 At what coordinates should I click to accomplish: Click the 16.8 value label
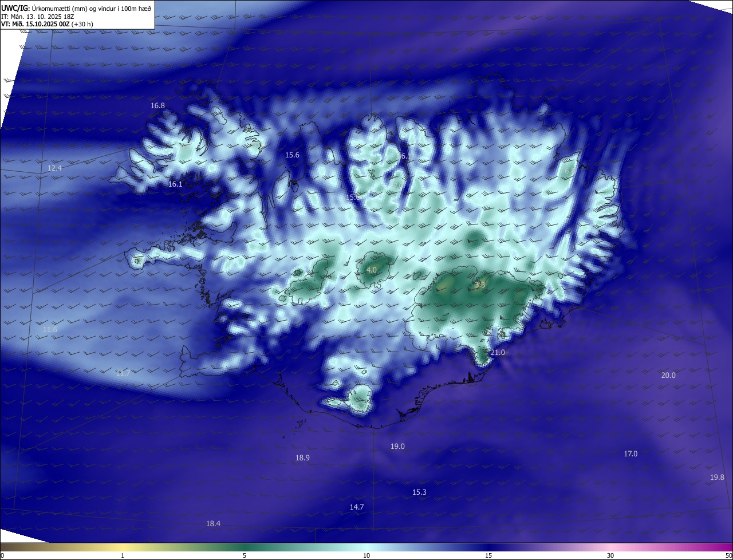click(x=157, y=106)
